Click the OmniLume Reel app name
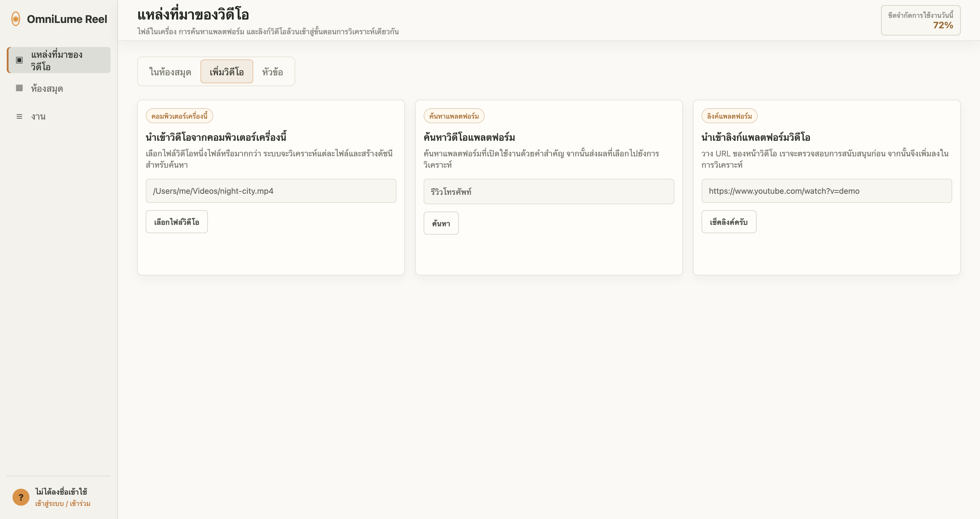Screen dimensions: 980x519 (67, 19)
